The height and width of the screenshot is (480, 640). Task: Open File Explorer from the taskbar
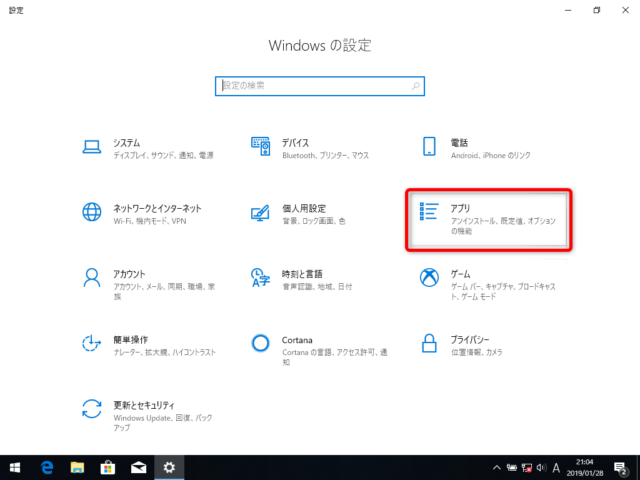(77, 468)
